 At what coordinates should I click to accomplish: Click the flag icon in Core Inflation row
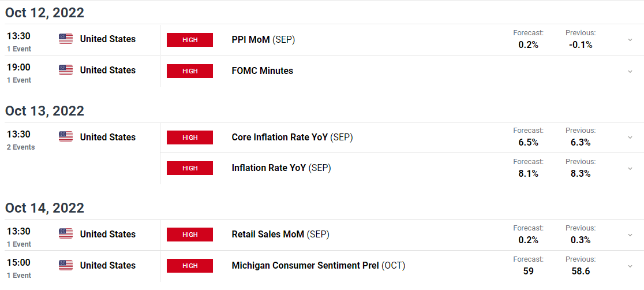[x=66, y=137]
